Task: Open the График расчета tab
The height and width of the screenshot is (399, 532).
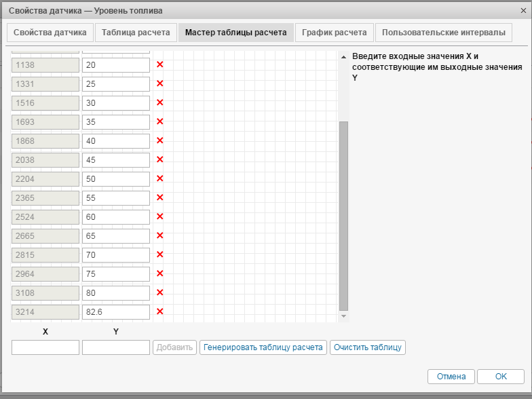Action: click(x=334, y=33)
